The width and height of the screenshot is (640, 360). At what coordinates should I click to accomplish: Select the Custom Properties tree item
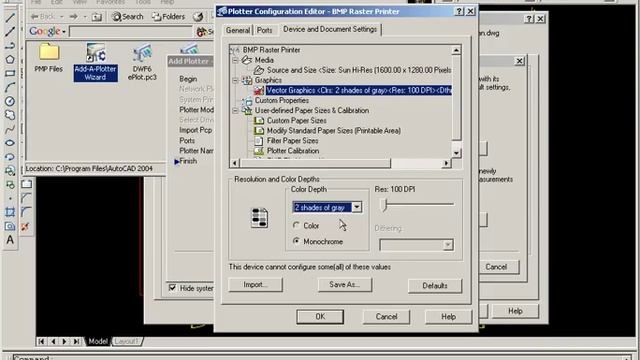click(282, 100)
